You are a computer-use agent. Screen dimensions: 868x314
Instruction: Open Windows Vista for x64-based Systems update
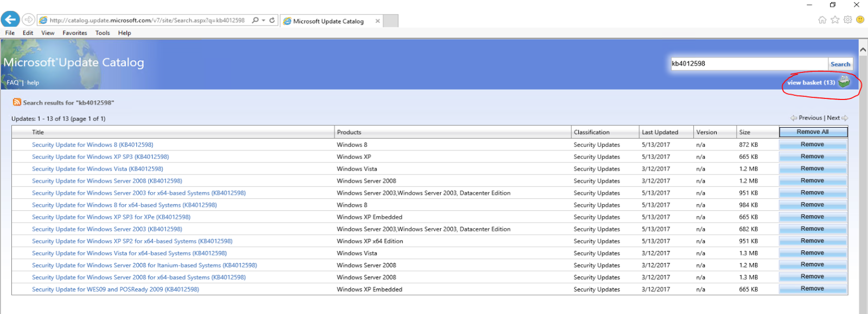(129, 253)
